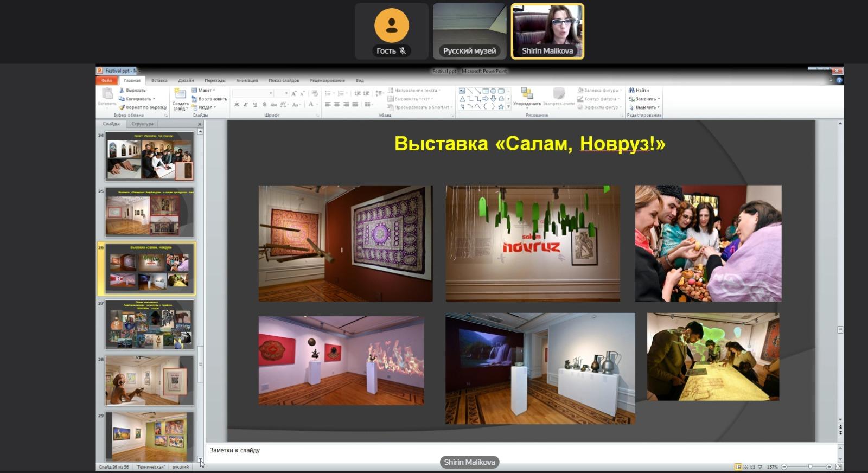Click Вырезать (Cut) scissors icon
The width and height of the screenshot is (868, 473).
click(x=122, y=91)
